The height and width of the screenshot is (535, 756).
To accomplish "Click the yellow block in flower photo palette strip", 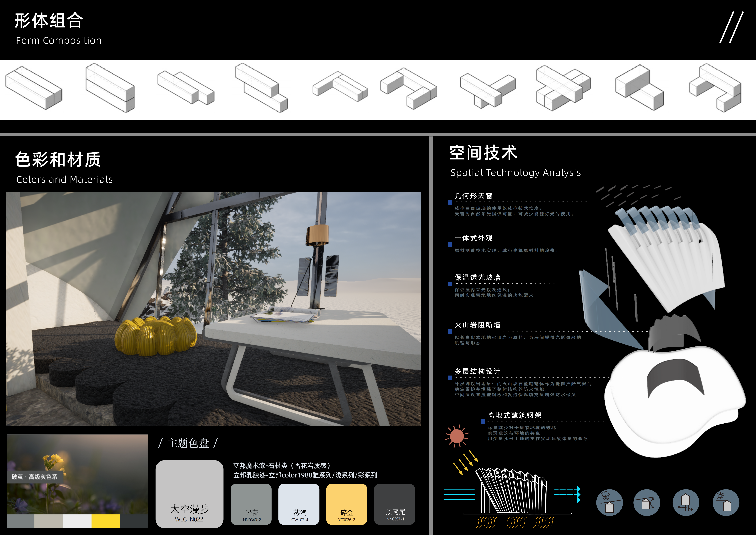I will (x=106, y=521).
